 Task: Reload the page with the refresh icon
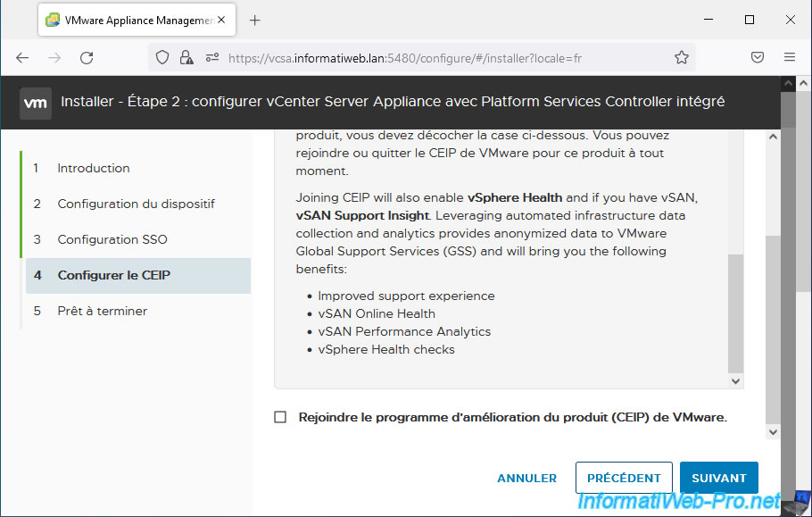pyautogui.click(x=87, y=57)
